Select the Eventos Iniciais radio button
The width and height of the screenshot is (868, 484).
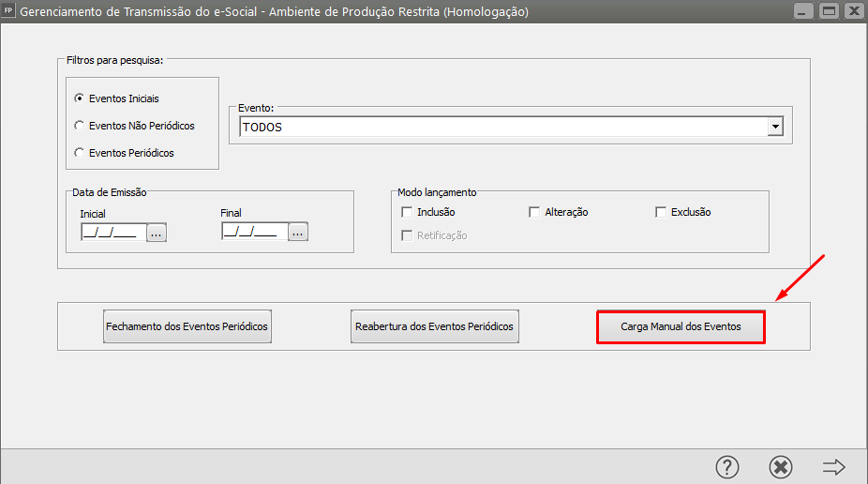click(x=79, y=98)
